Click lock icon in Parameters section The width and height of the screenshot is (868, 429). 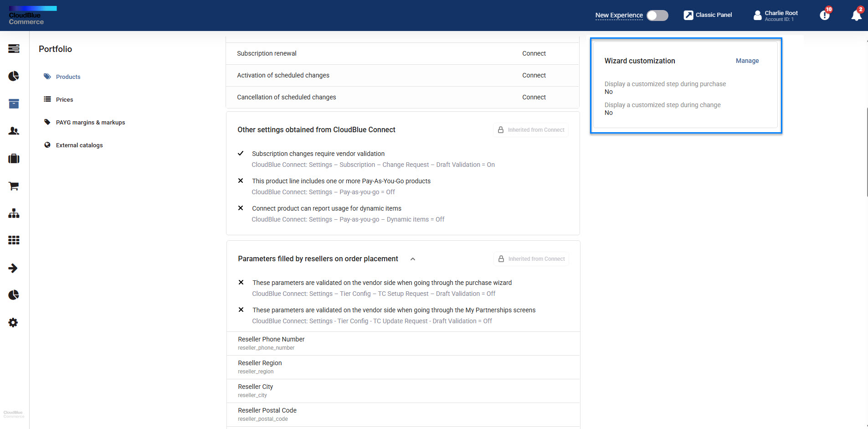(x=501, y=259)
